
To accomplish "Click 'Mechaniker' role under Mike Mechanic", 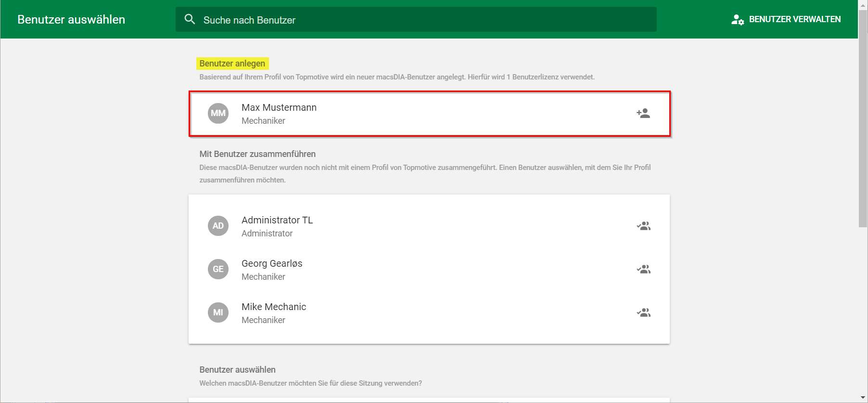I will (263, 320).
